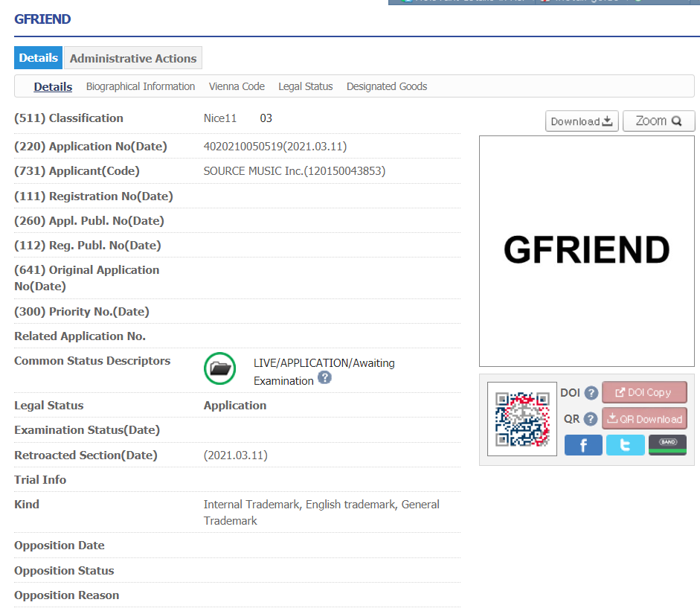Click the (731) Applicant(Code) label
This screenshot has height=614, width=700.
coord(77,171)
